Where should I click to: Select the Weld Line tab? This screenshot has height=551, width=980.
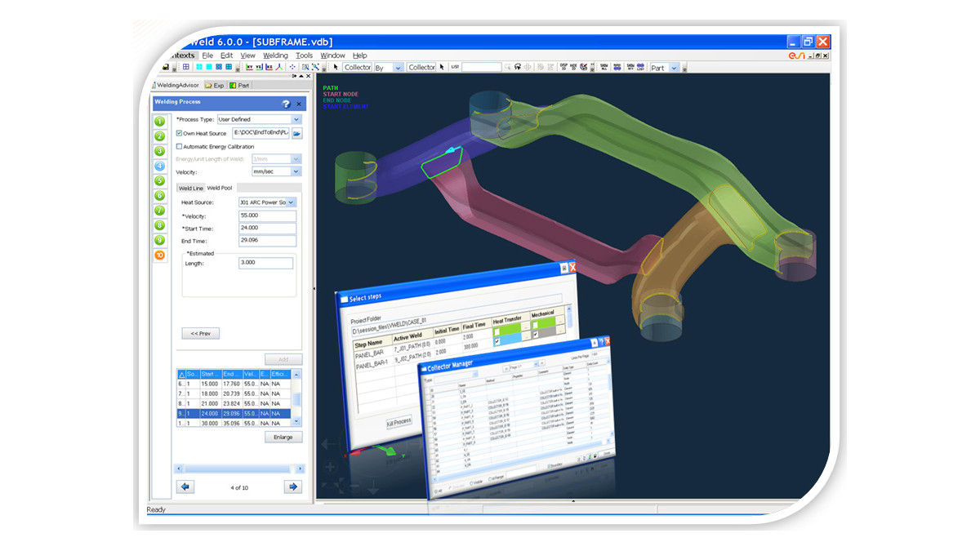click(x=191, y=188)
